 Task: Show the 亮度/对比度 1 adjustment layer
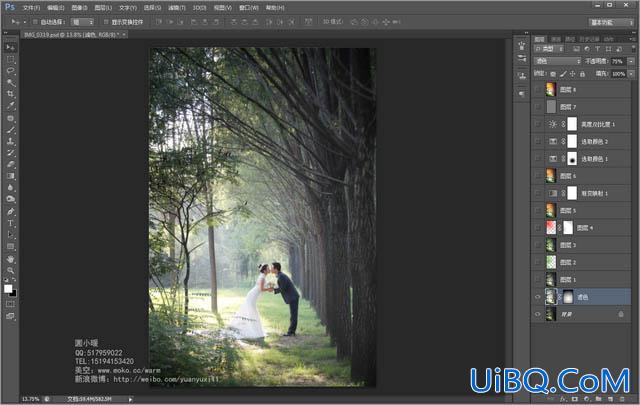[x=538, y=124]
